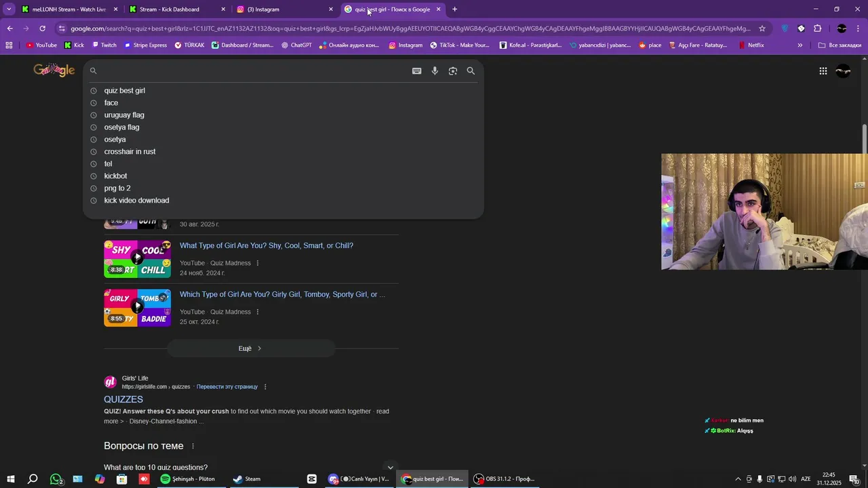
Task: Open options for Shy Cool Smart video result
Action: click(258, 263)
